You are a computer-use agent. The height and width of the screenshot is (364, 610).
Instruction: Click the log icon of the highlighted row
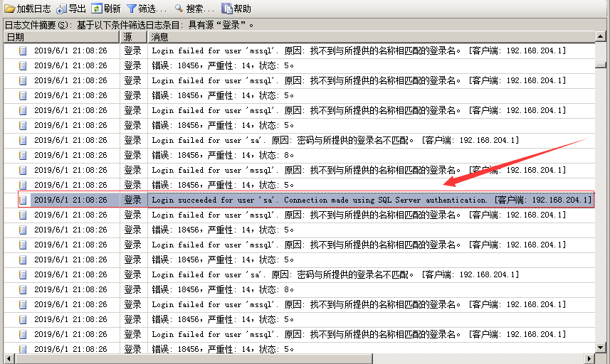[23, 200]
